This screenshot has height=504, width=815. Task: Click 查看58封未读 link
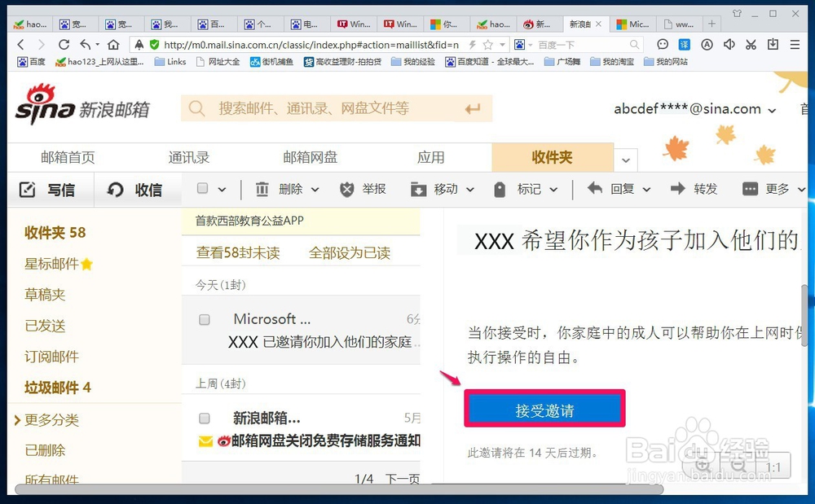coord(238,252)
